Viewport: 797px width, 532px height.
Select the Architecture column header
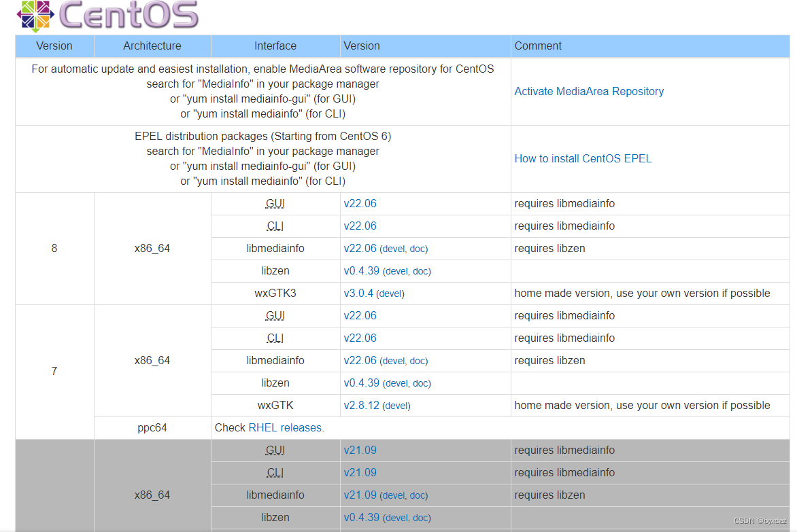click(x=152, y=46)
